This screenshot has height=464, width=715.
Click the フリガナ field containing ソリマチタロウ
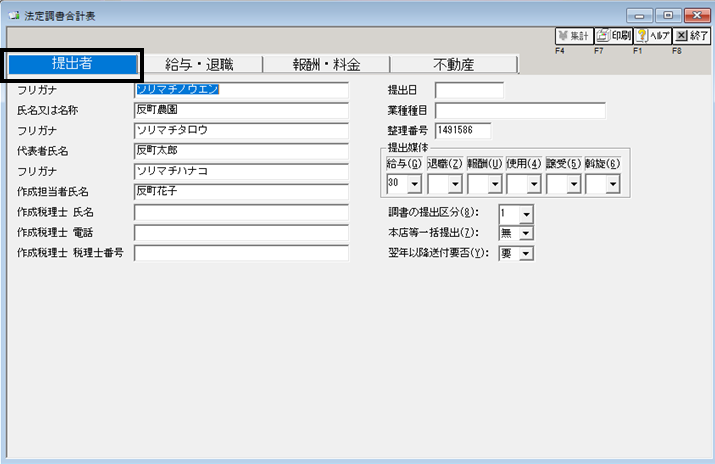pyautogui.click(x=241, y=130)
